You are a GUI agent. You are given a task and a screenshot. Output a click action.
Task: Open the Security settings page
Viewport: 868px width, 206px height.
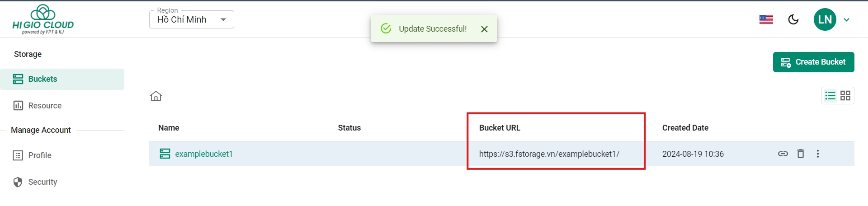[x=42, y=182]
